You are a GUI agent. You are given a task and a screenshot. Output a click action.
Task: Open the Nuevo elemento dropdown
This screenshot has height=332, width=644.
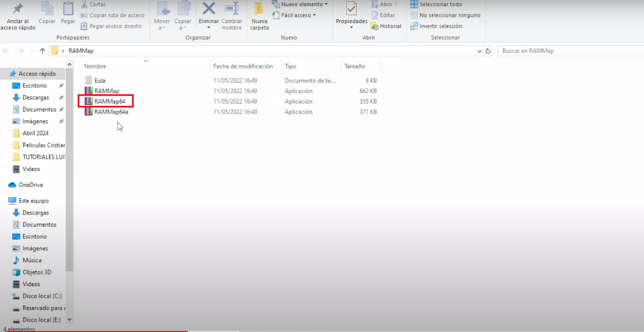[300, 4]
